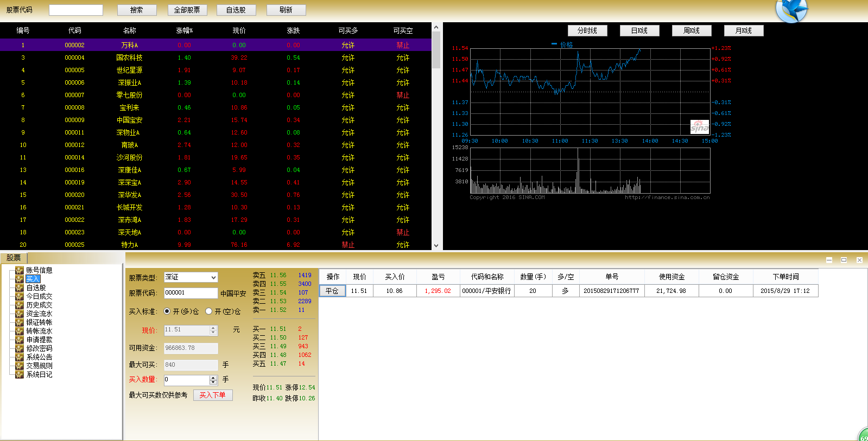Select the 开(多)仓 radio button
The width and height of the screenshot is (868, 441).
(167, 311)
